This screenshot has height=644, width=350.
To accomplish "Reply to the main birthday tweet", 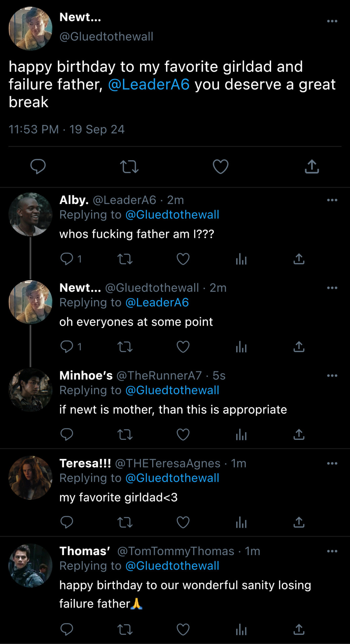I will (x=38, y=167).
